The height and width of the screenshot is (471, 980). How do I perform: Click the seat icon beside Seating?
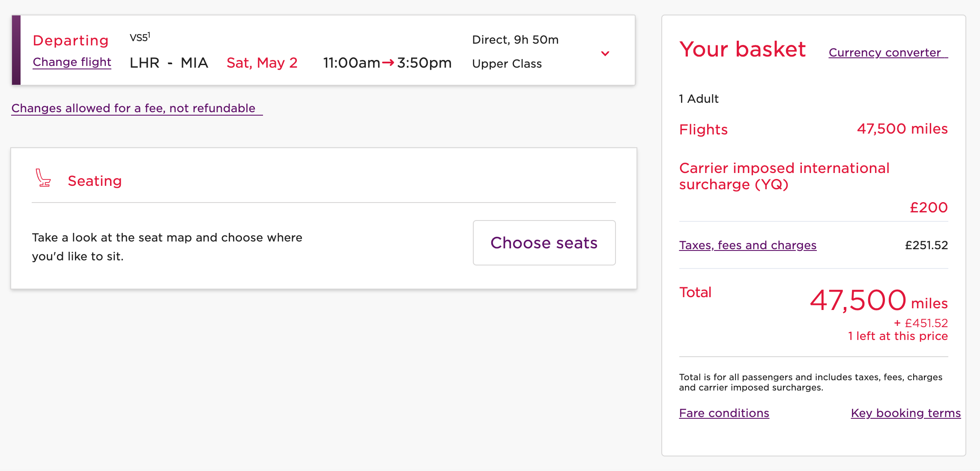click(43, 178)
